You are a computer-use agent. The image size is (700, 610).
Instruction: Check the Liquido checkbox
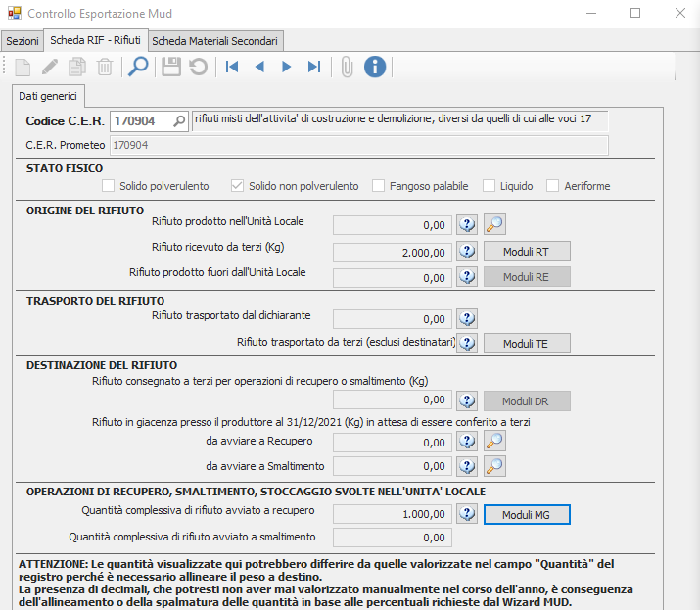(488, 186)
